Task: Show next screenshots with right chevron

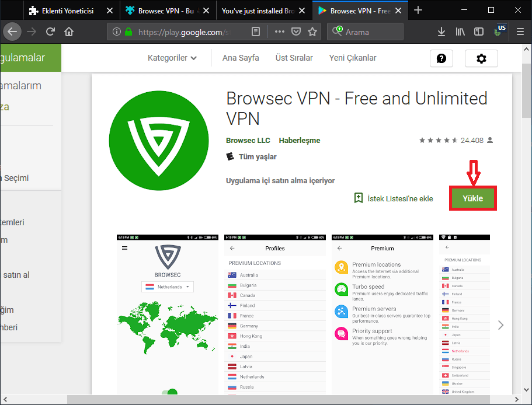Action: coord(501,325)
